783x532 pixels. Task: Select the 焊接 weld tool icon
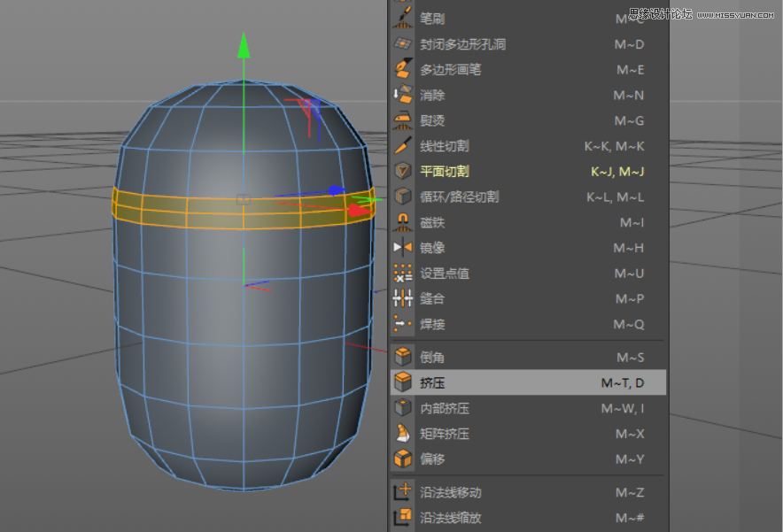pos(403,325)
